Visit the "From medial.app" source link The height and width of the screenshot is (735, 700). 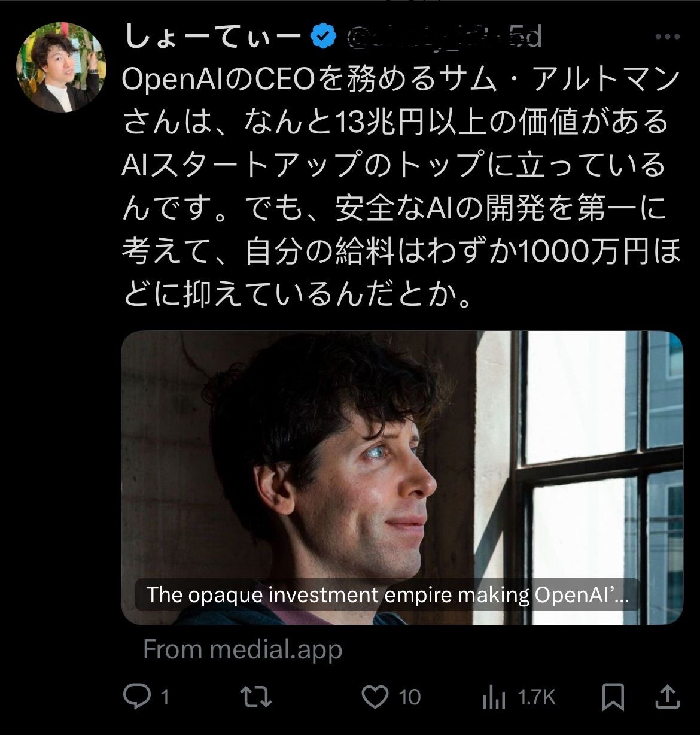coord(242,649)
